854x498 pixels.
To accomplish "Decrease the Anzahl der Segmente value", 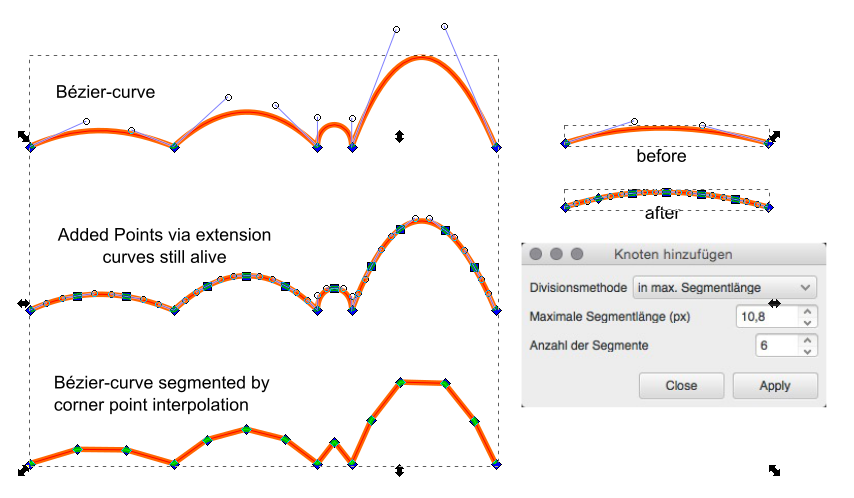I will tap(808, 351).
